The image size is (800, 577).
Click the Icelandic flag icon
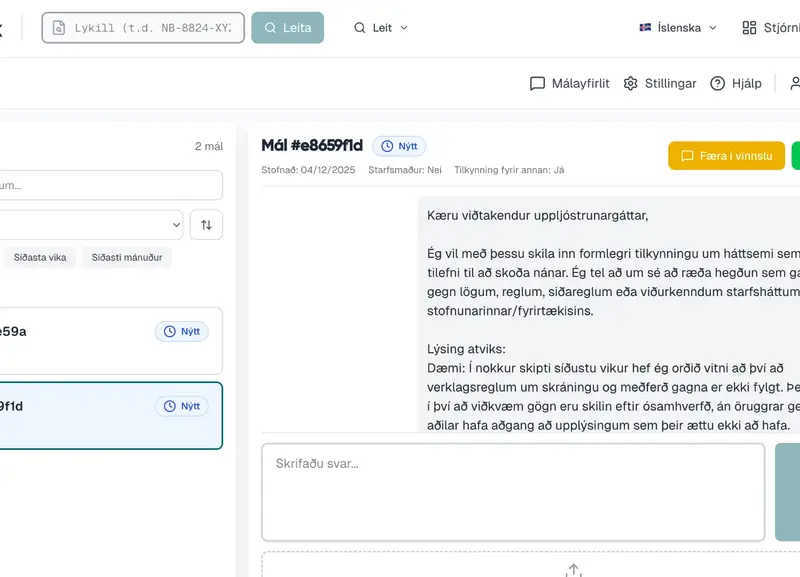pos(645,28)
